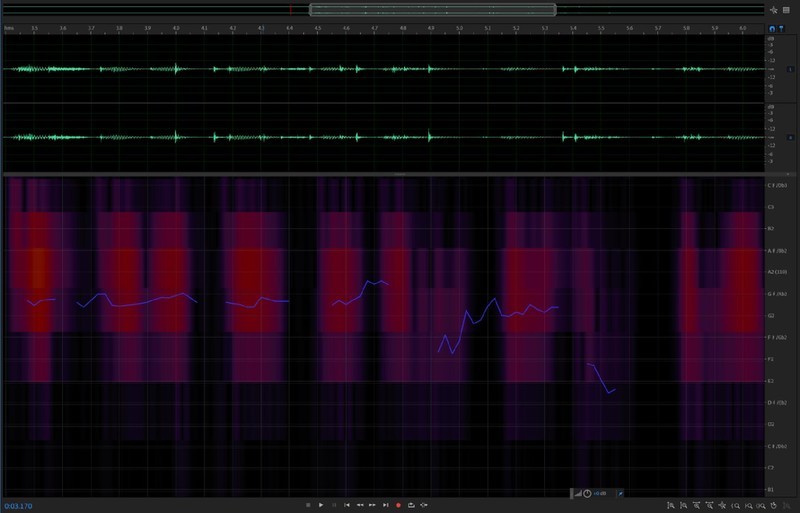Click the blue snapping magnet icon

[x=771, y=30]
